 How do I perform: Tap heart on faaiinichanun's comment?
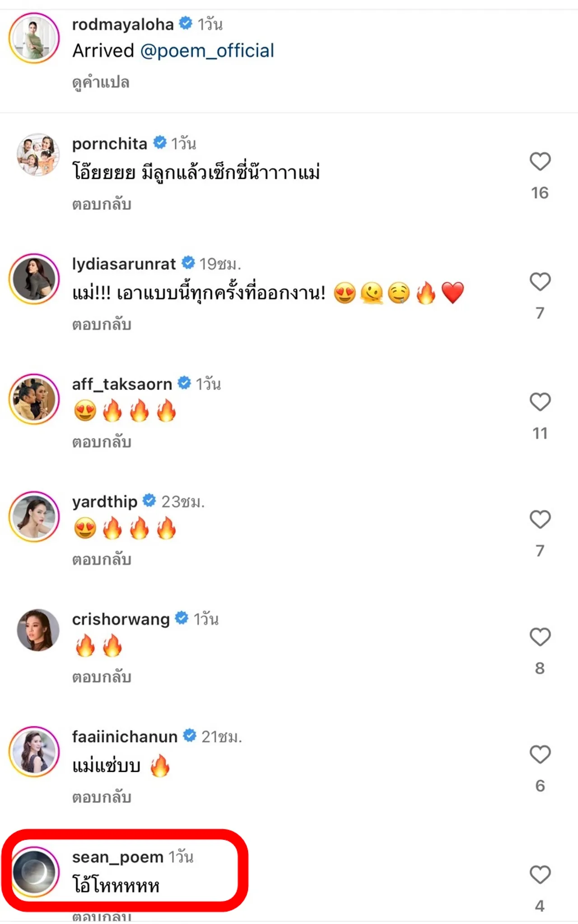(x=540, y=755)
